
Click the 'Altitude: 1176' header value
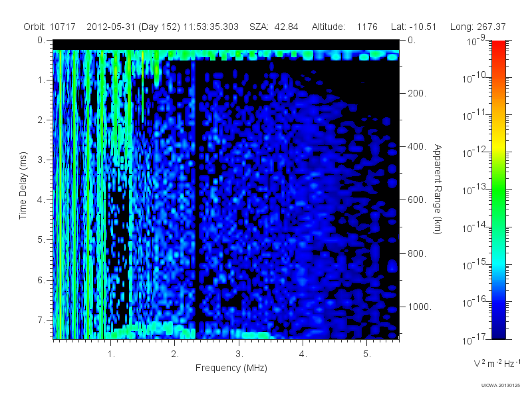(344, 27)
